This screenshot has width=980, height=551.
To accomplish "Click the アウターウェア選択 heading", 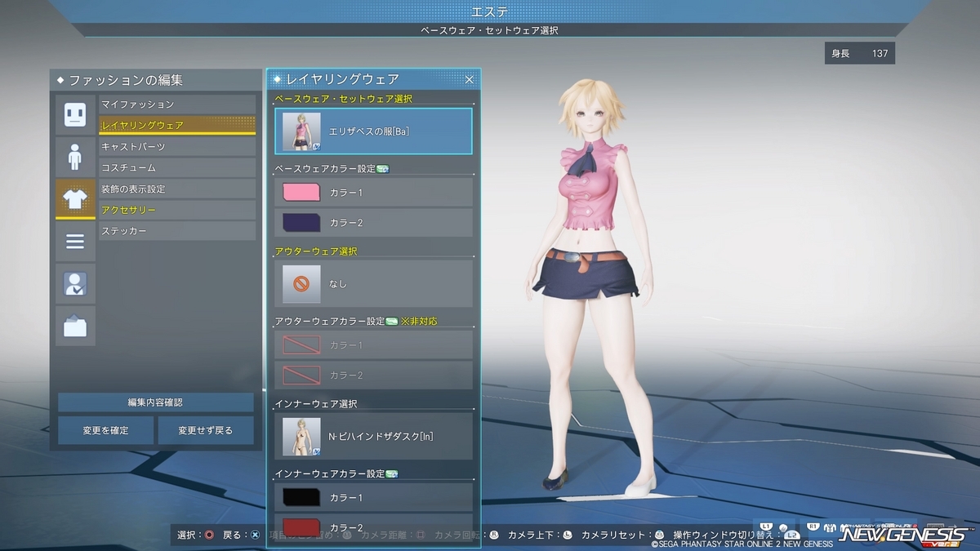I will point(315,251).
